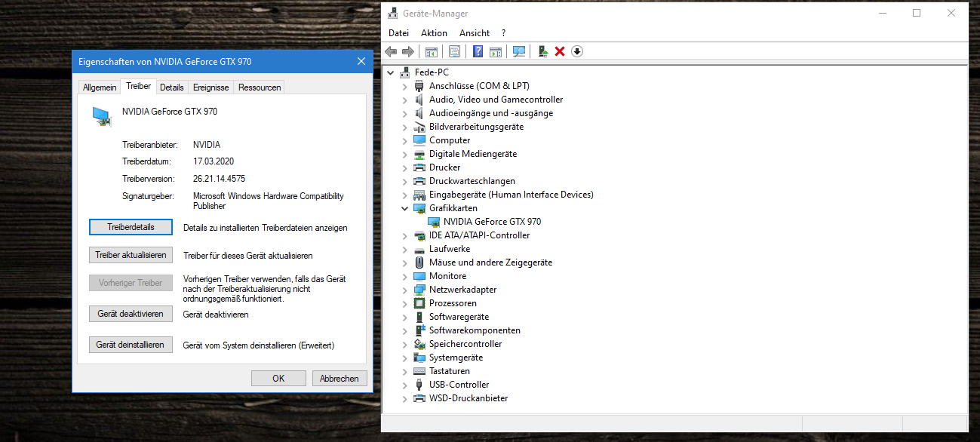This screenshot has height=442, width=980.
Task: Confirm the dialog with OK
Action: pyautogui.click(x=278, y=379)
